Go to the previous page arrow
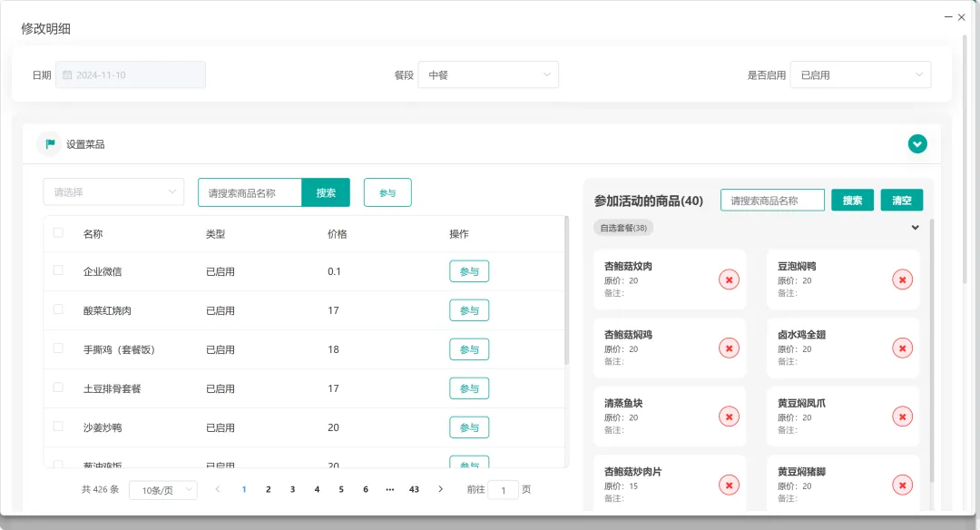Image resolution: width=980 pixels, height=530 pixels. (218, 489)
